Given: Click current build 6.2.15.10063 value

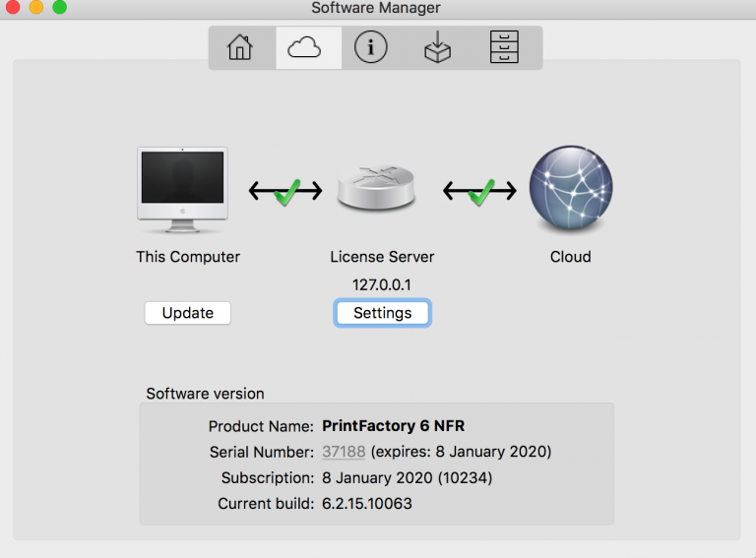Looking at the screenshot, I should click(x=367, y=504).
